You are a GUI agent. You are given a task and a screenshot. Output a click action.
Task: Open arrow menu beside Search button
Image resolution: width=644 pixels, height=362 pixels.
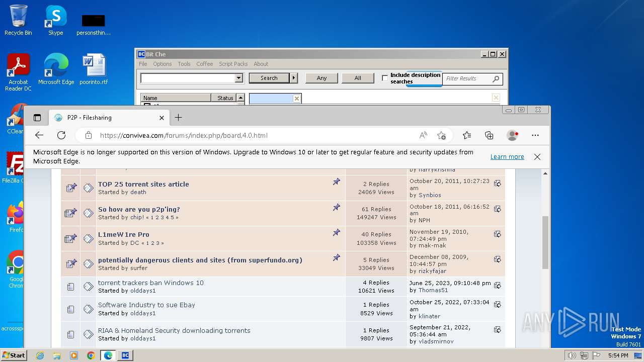(x=294, y=78)
